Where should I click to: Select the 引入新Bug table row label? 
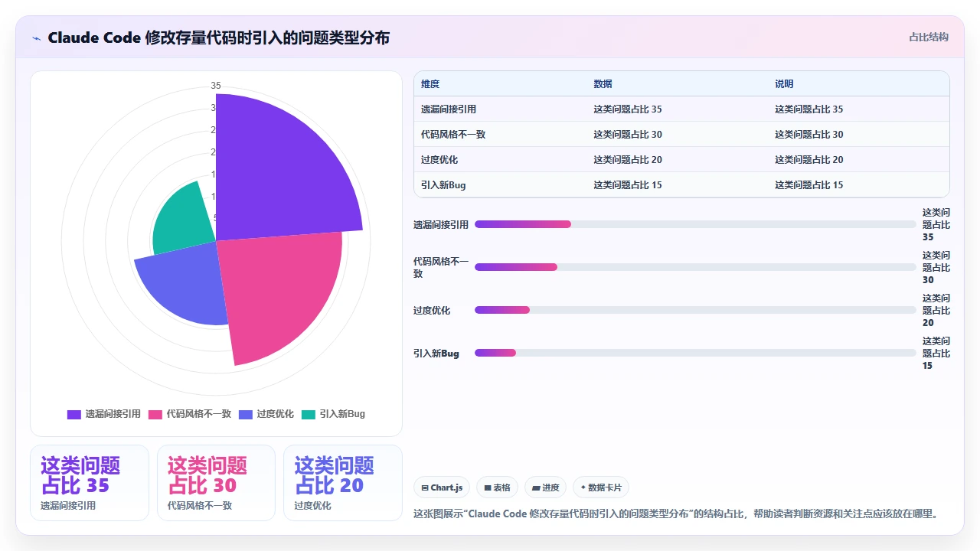pyautogui.click(x=443, y=185)
